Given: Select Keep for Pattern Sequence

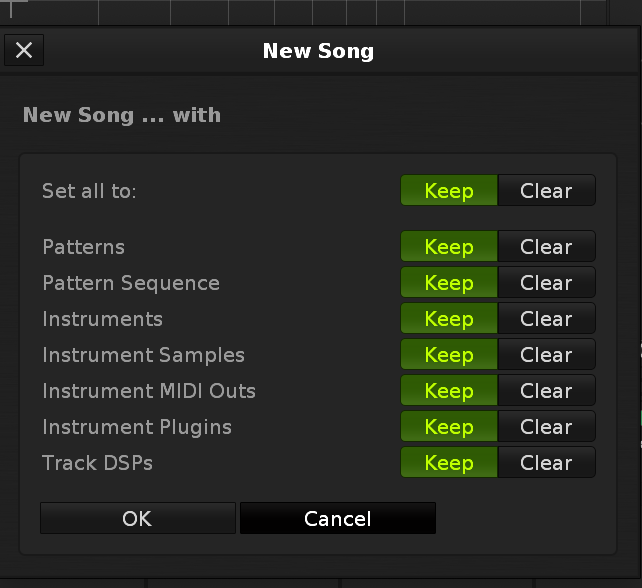Looking at the screenshot, I should pyautogui.click(x=449, y=283).
